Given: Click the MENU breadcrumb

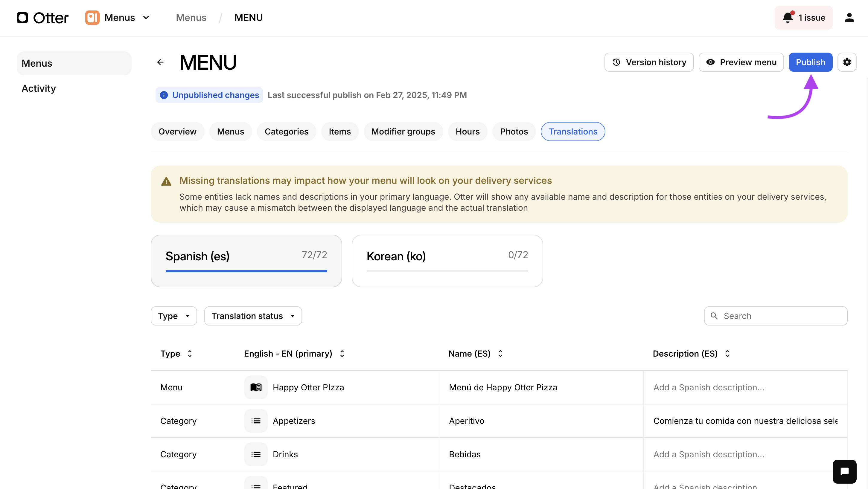Looking at the screenshot, I should click(248, 18).
